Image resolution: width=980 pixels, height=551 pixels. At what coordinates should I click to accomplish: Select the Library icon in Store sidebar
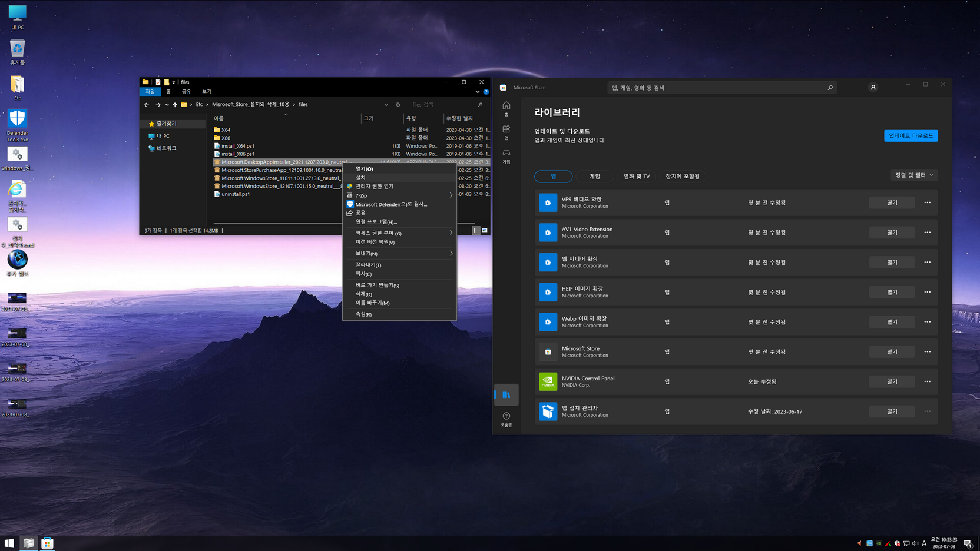tap(506, 395)
